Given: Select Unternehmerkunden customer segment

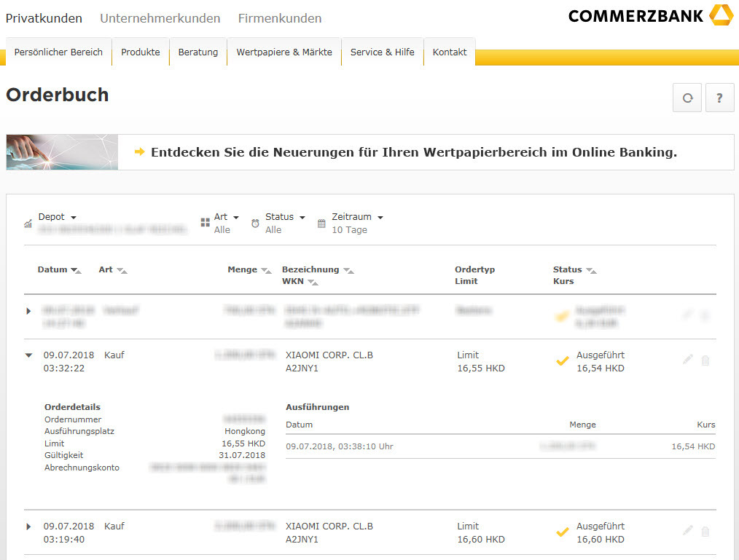Looking at the screenshot, I should [x=160, y=18].
